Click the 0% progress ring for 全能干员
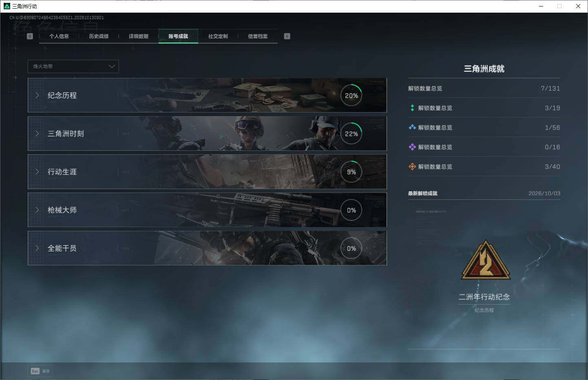The width and height of the screenshot is (588, 380). [x=351, y=248]
